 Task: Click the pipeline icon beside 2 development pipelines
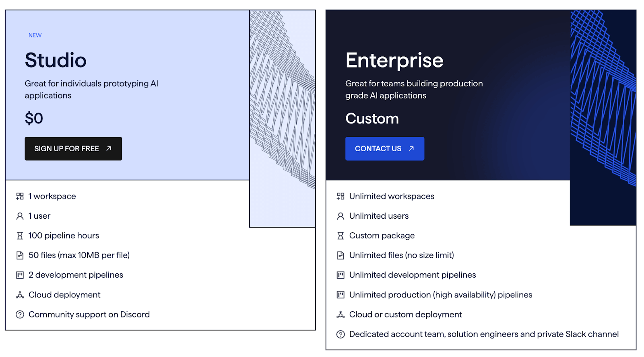[20, 275]
